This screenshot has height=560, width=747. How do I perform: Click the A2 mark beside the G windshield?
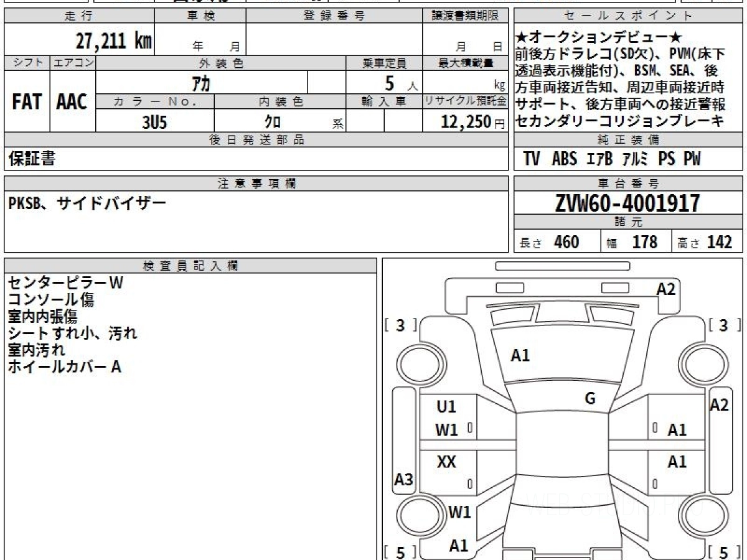pos(720,405)
